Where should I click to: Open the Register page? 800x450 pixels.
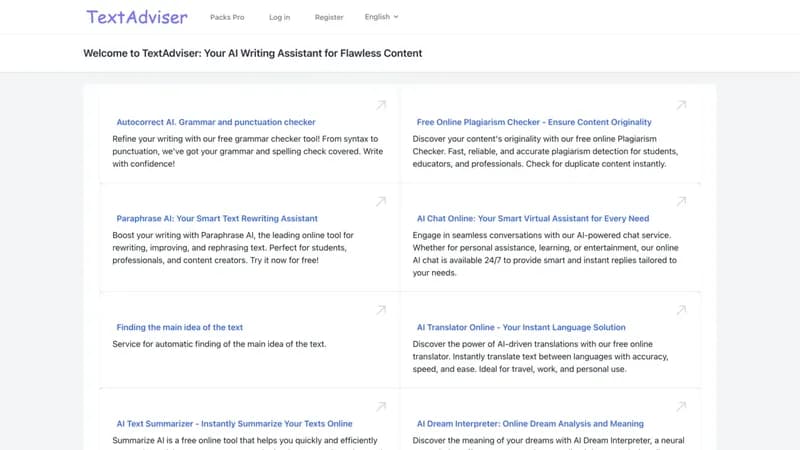[x=329, y=17]
